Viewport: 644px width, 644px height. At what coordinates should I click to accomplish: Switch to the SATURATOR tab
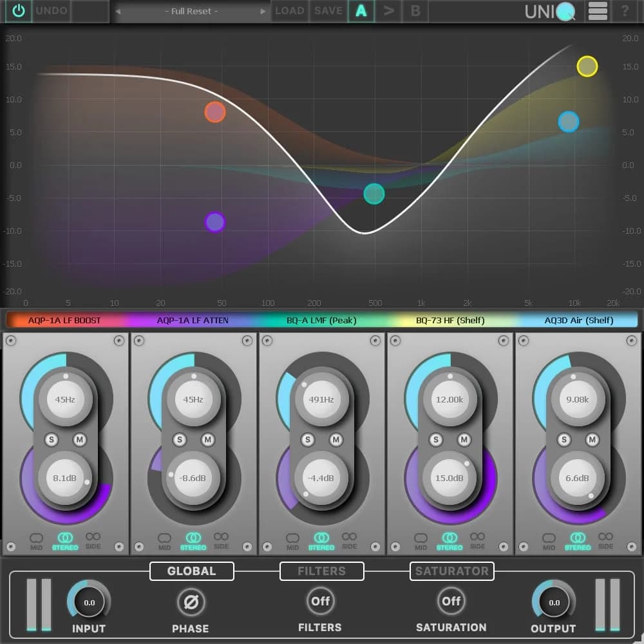click(451, 571)
